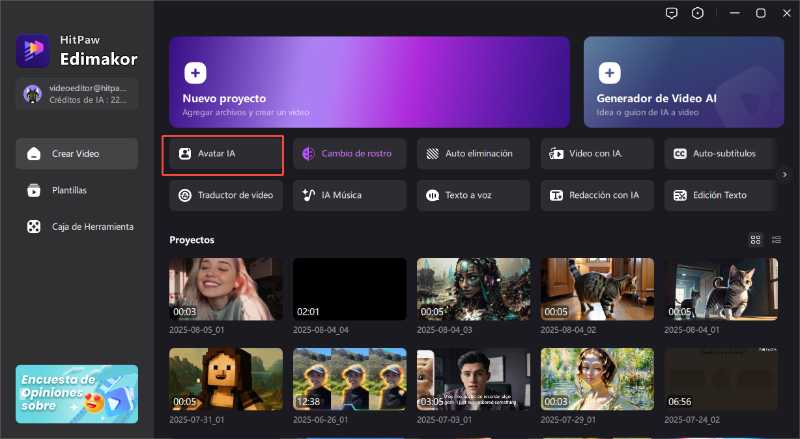Screen dimensions: 800x439
Task: Switch projects to list view
Action: pyautogui.click(x=776, y=240)
